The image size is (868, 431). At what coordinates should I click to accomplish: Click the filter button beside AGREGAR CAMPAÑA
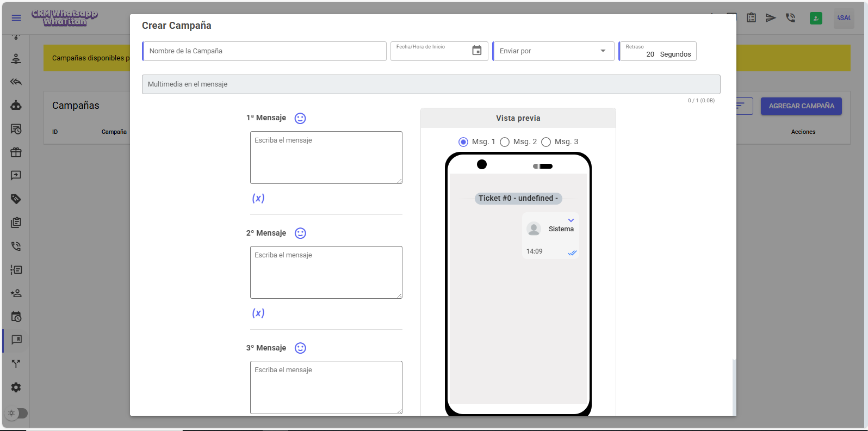pyautogui.click(x=743, y=106)
